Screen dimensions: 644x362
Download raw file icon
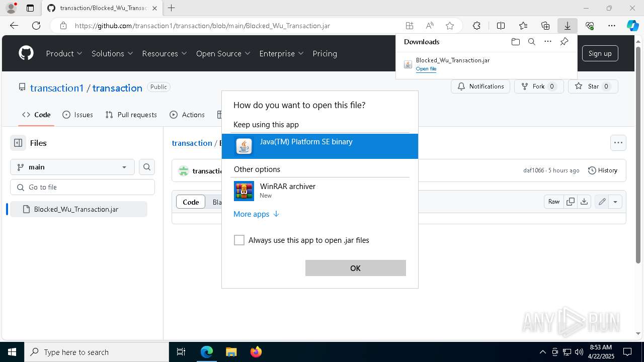[584, 202]
